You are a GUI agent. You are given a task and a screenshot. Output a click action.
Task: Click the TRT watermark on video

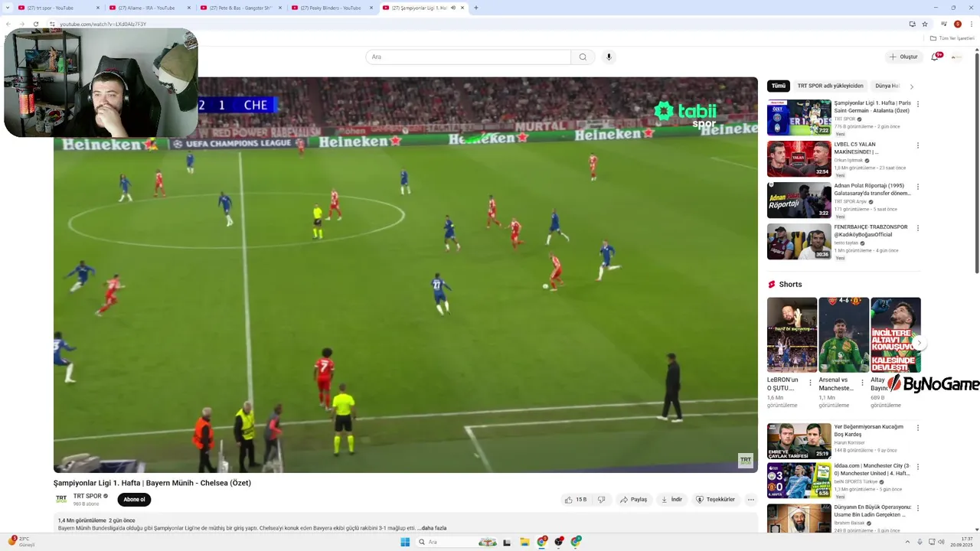coord(745,460)
